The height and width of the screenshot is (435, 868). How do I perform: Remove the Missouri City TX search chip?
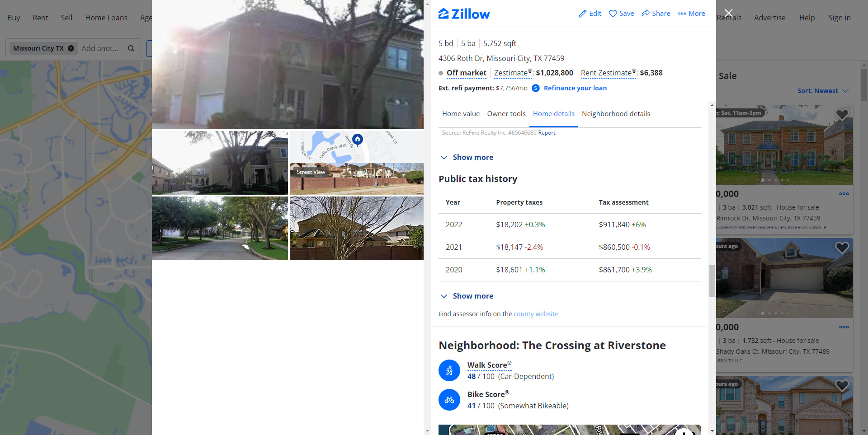tap(71, 48)
